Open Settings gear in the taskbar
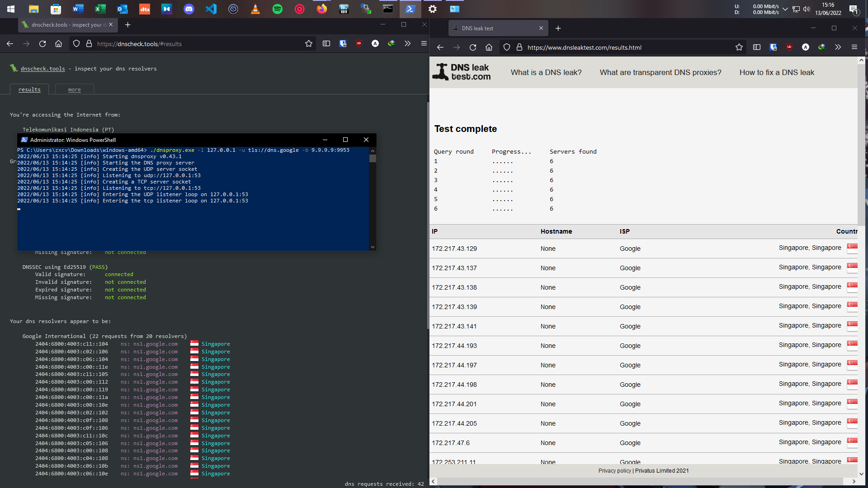868x488 pixels. click(x=432, y=9)
